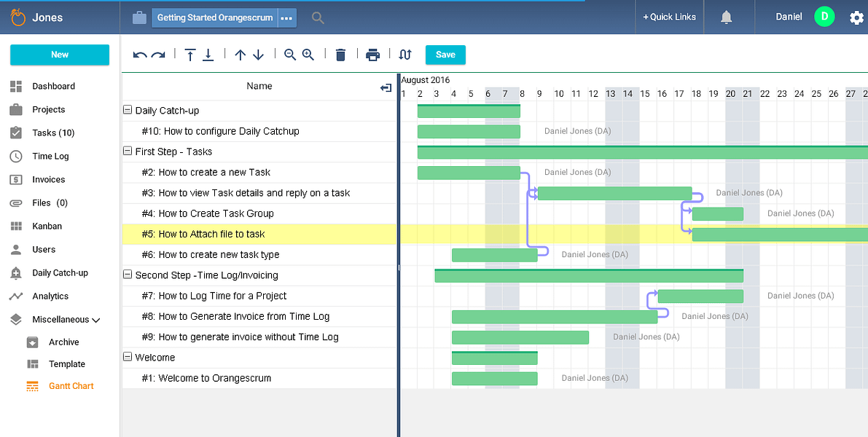This screenshot has width=868, height=437.
Task: Zoom out the Gantt chart
Action: pos(290,54)
